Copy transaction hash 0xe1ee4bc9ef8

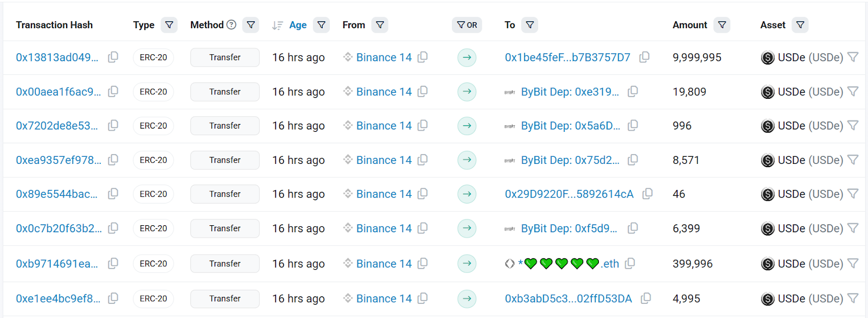click(113, 298)
